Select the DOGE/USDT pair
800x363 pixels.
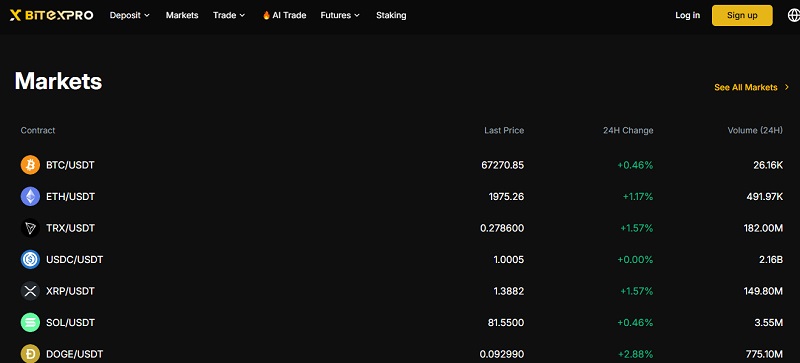pyautogui.click(x=74, y=354)
